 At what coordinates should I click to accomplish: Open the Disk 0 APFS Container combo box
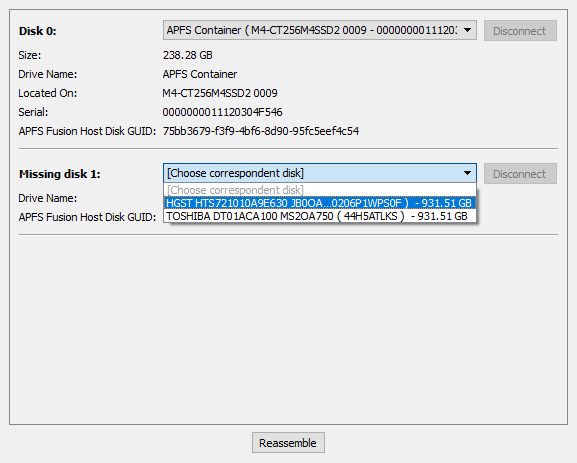319,30
